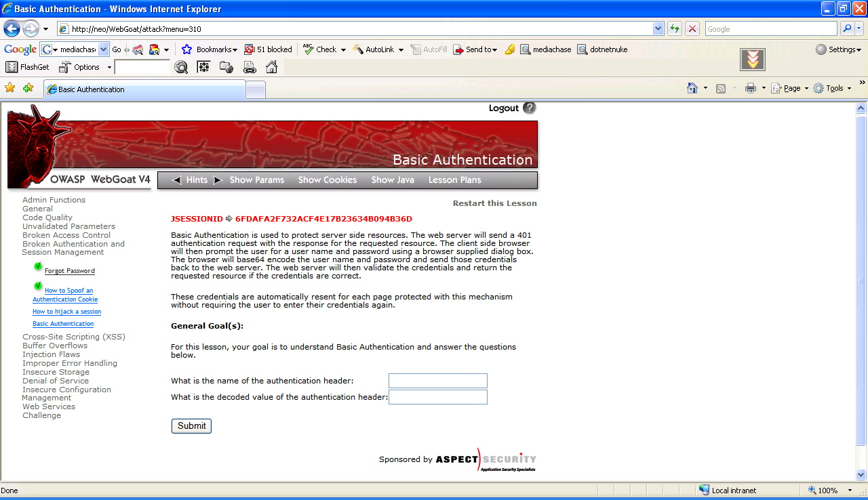Click the WebGoat help question mark icon
This screenshot has width=868, height=500.
coord(529,108)
